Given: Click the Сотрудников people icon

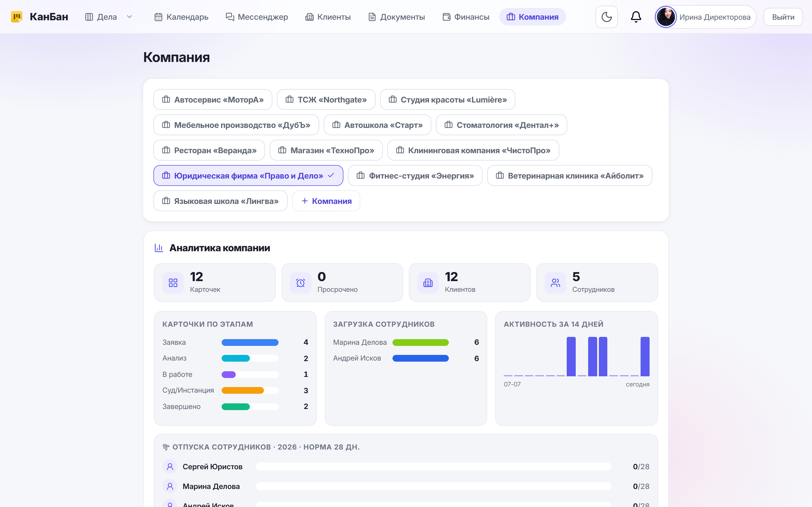Looking at the screenshot, I should coord(555,283).
